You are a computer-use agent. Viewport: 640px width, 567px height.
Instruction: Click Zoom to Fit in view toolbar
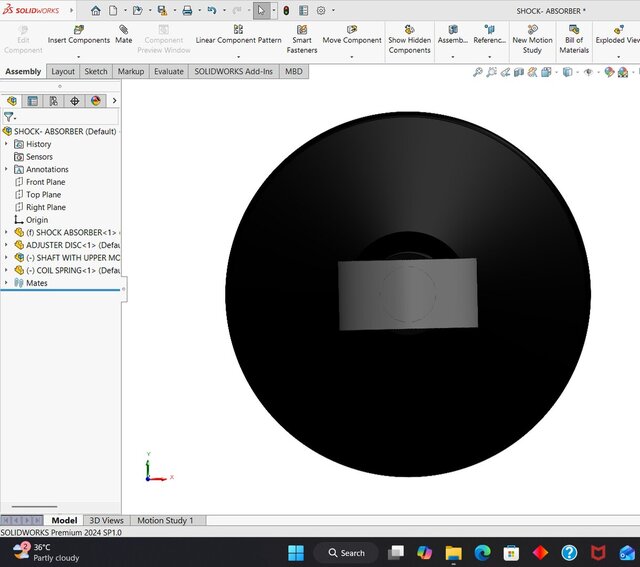[478, 72]
